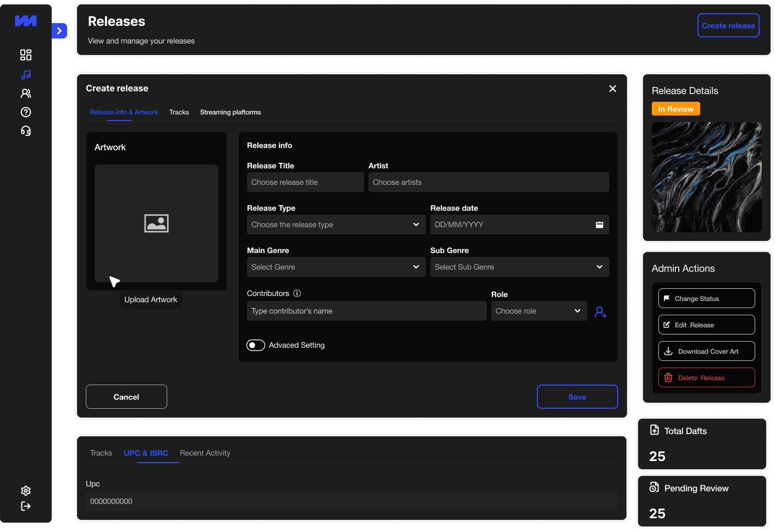Image resolution: width=775 pixels, height=532 pixels.
Task: Open the dashboard grid icon
Action: pyautogui.click(x=26, y=55)
